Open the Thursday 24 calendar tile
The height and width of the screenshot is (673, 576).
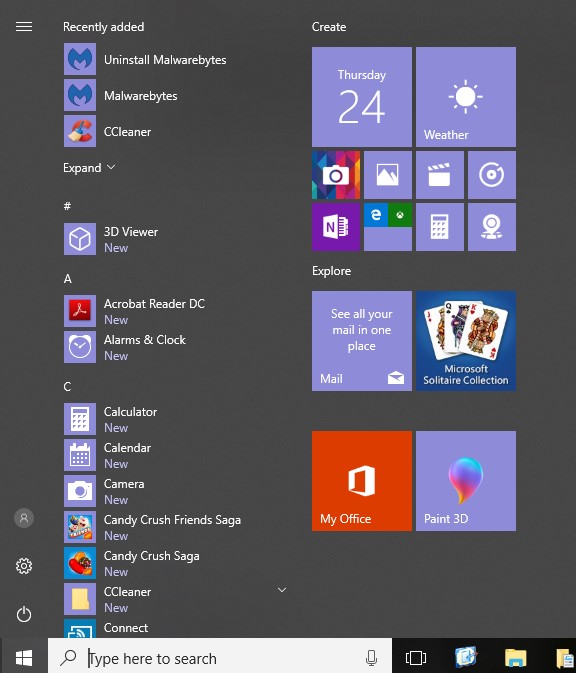[362, 97]
